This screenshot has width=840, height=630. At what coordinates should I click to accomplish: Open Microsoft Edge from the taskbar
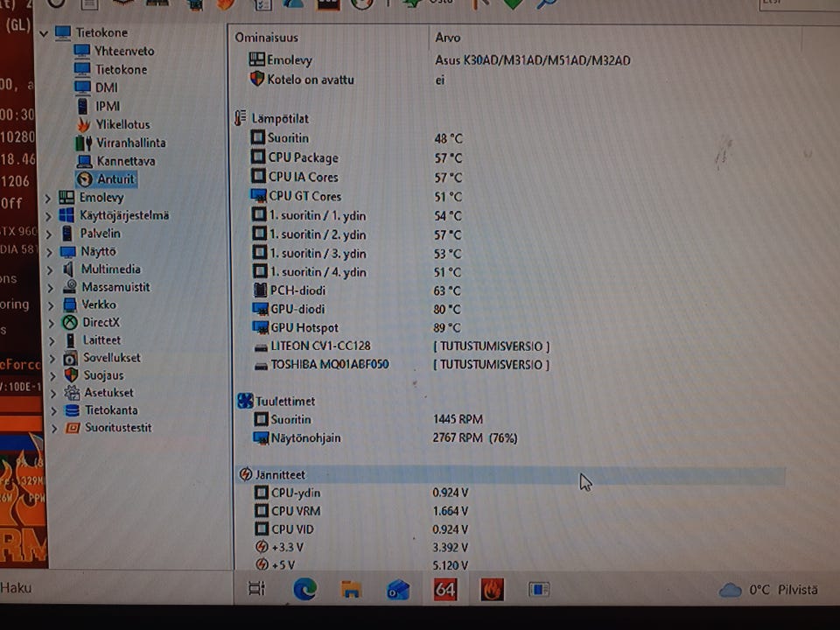(304, 589)
